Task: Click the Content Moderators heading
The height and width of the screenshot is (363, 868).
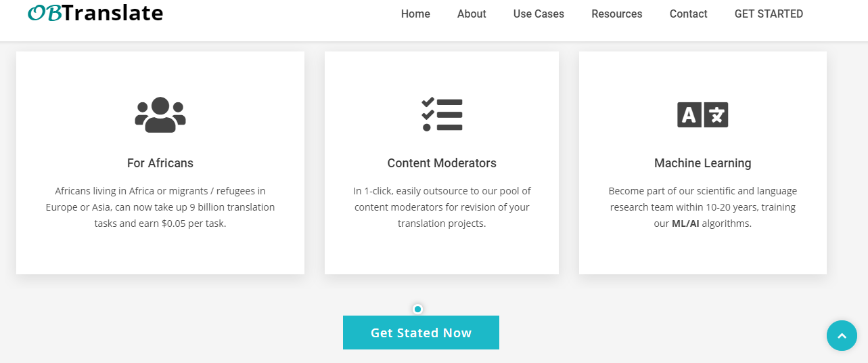Action: point(442,163)
